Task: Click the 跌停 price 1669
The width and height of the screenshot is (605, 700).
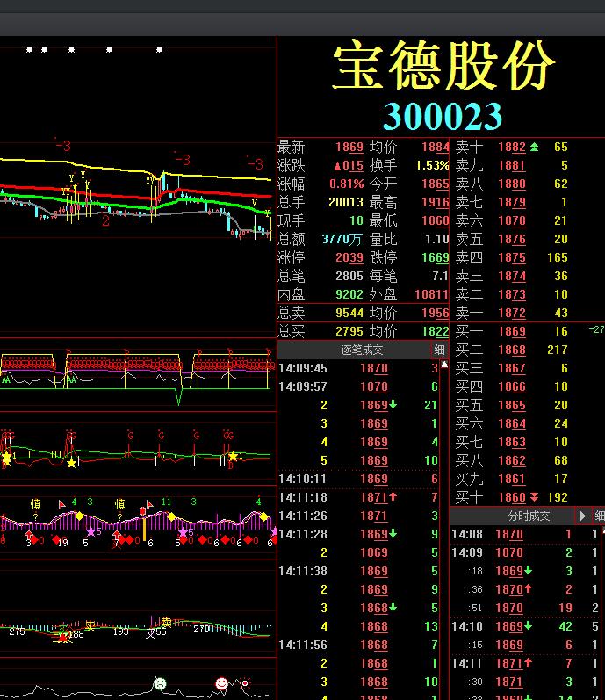Action: pyautogui.click(x=436, y=257)
